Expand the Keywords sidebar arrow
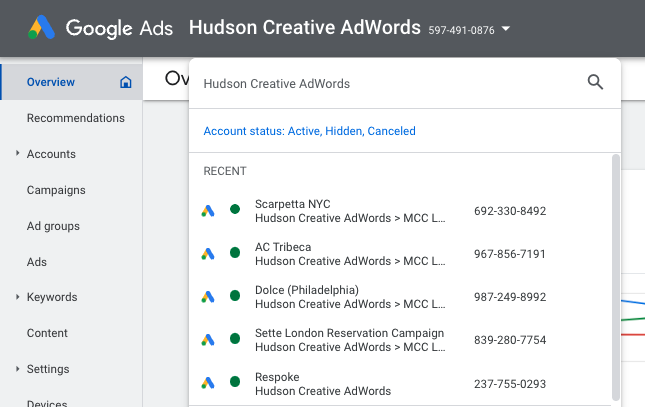This screenshot has height=407, width=645. [x=17, y=297]
